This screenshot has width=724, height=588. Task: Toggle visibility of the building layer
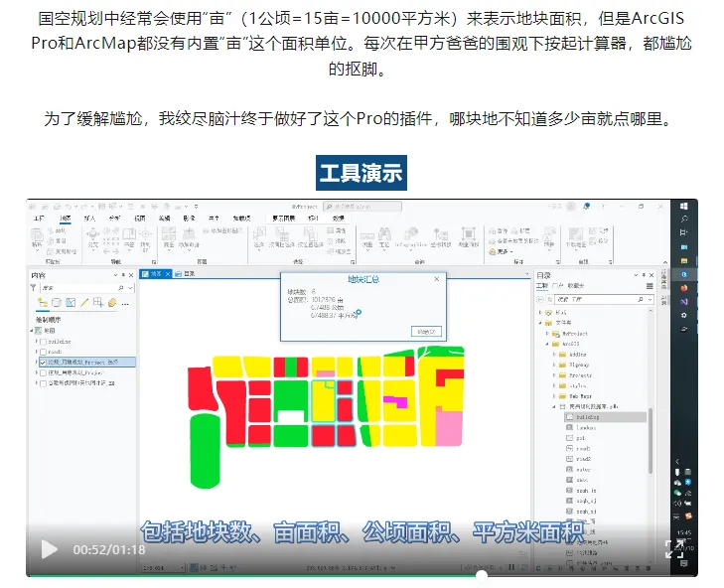(43, 342)
